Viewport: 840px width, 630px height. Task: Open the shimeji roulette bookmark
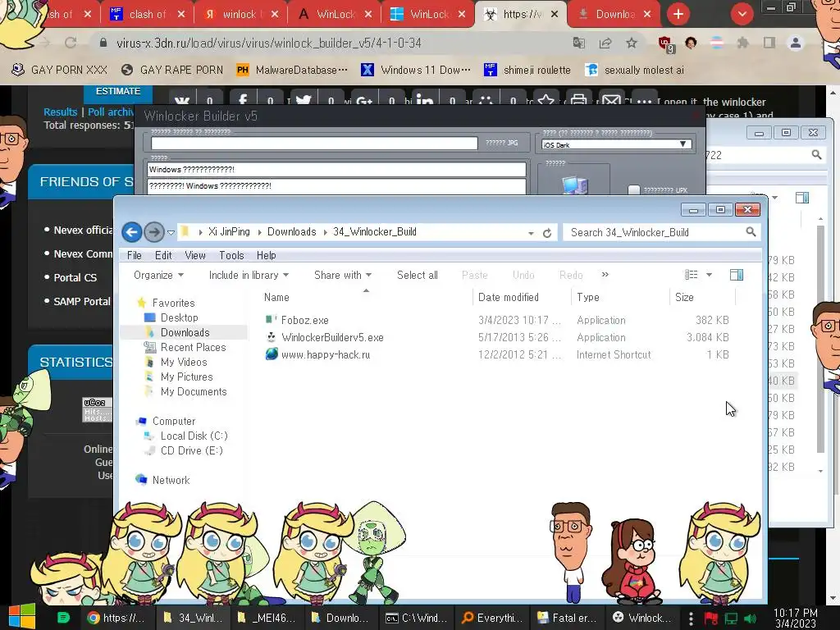coord(527,70)
